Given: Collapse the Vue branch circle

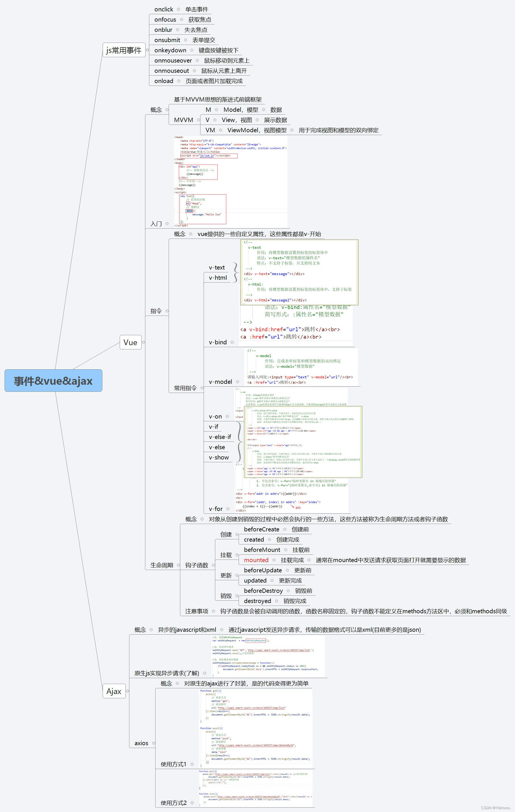Looking at the screenshot, I should (x=143, y=342).
